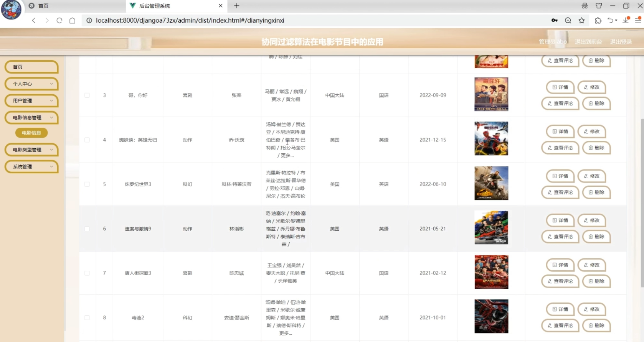Open the downloads icon in browser toolbar

pos(626,20)
